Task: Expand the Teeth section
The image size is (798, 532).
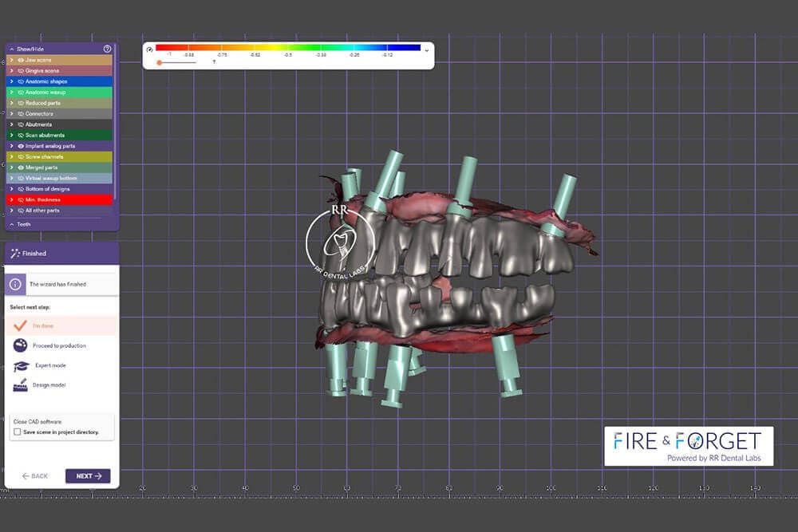Action: point(11,224)
